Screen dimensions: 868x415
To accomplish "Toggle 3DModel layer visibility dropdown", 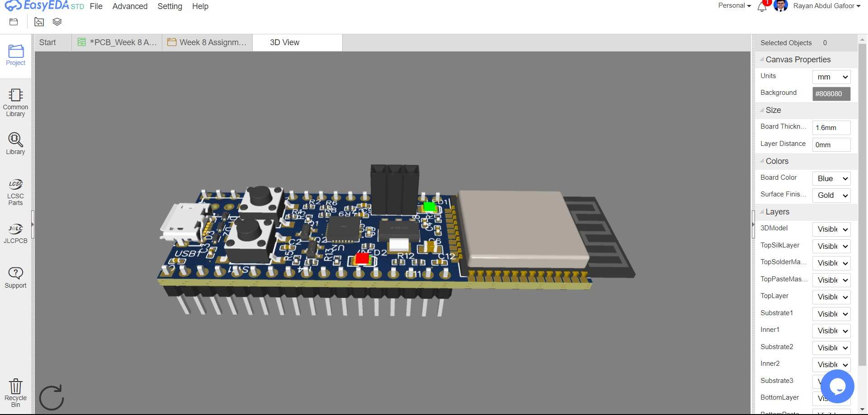I will tap(831, 229).
